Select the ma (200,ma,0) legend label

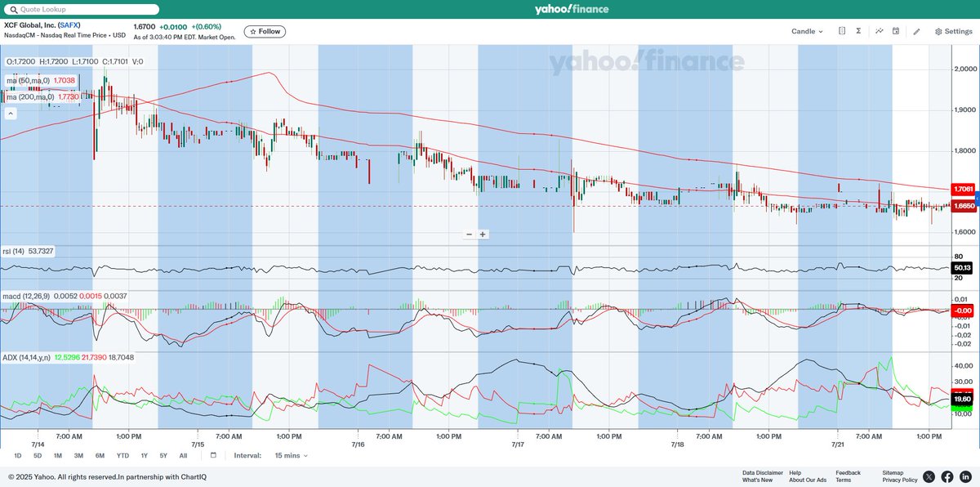click(31, 96)
